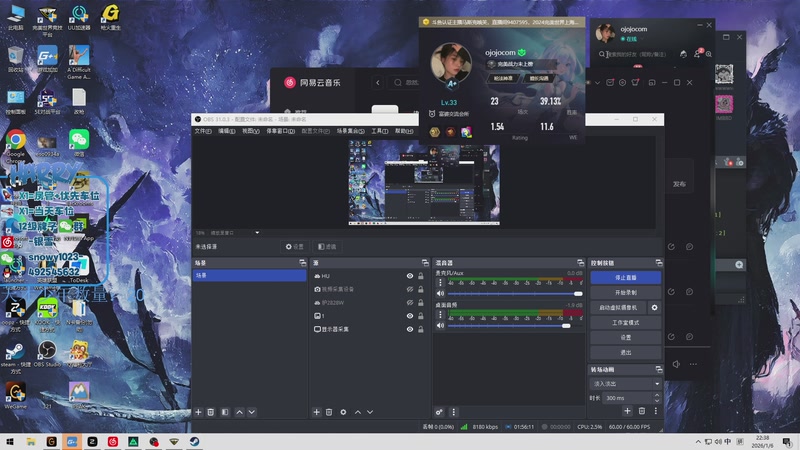
Task: Toggle visibility of 视频采集设备 source
Action: point(410,289)
